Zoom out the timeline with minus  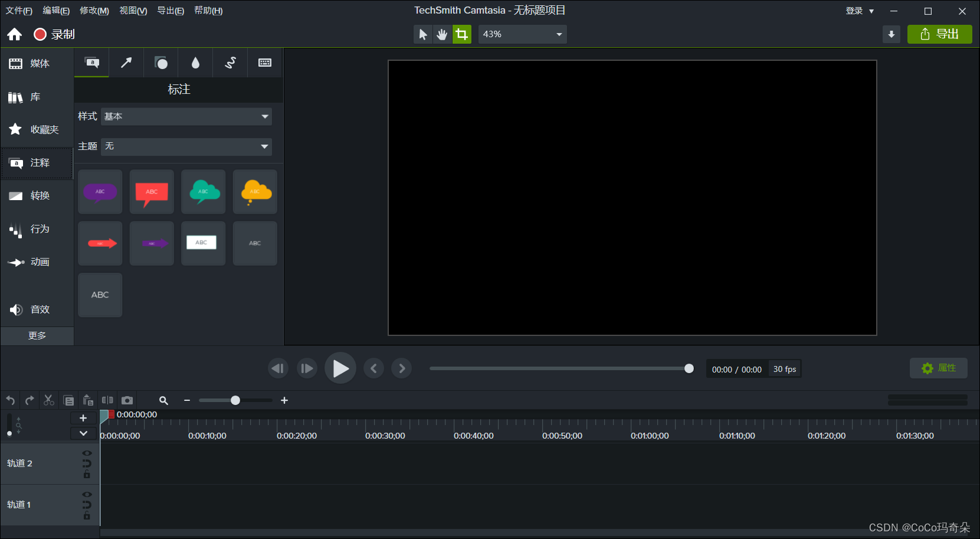[187, 400]
